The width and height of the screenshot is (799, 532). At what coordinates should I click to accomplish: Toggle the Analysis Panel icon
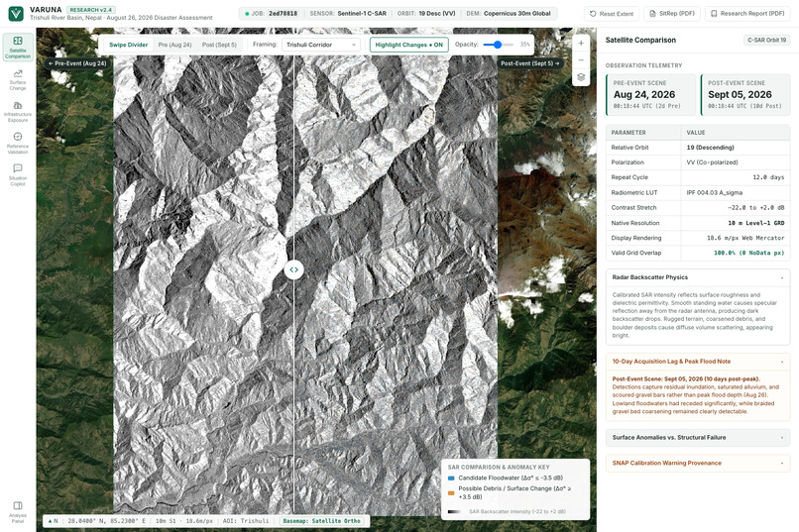point(18,511)
